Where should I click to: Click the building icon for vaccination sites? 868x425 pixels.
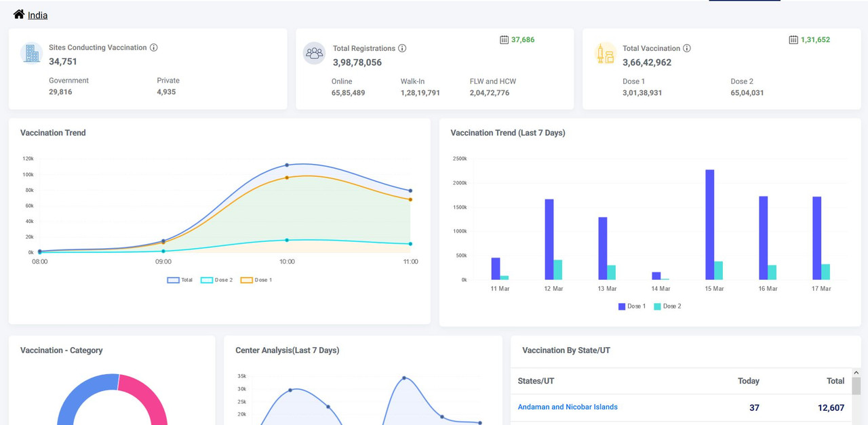point(31,54)
